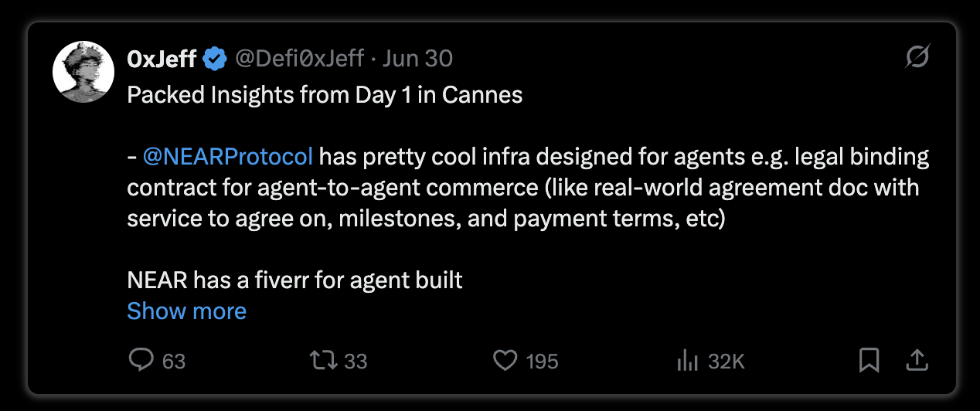Click the 33 reposts count
This screenshot has height=411, width=980.
(x=356, y=361)
